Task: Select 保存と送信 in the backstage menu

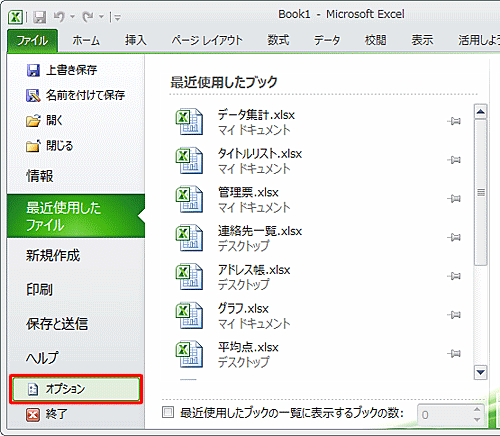Action: 76,324
